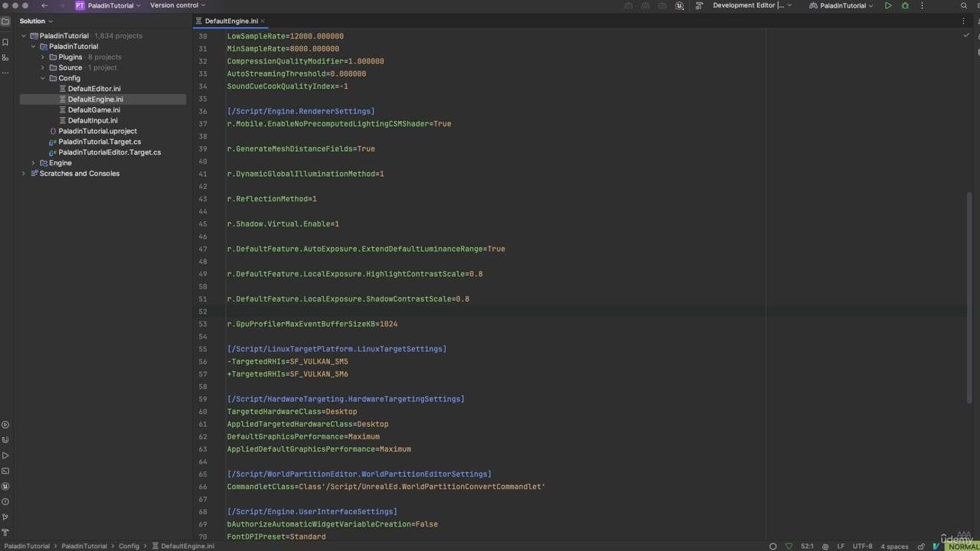This screenshot has height=551, width=980.
Task: Select PaladinTutorialEditor.Target.cs file
Action: click(109, 152)
